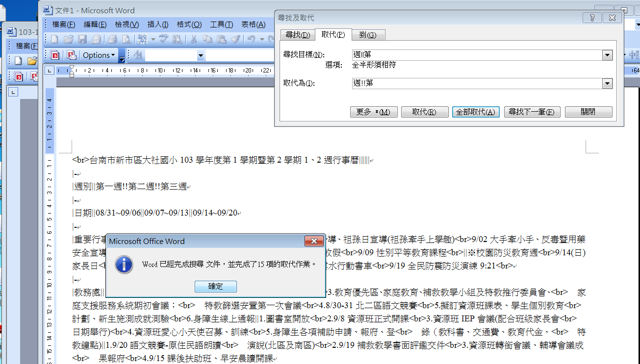Click the first-line indent marker on ruler

[x=72, y=68]
